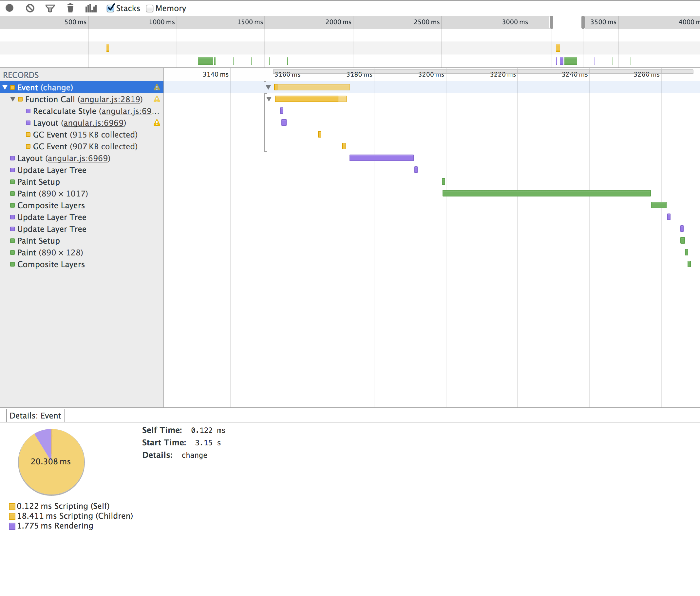Collapse the Function Call record
Screen dimensions: 700x596
click(x=13, y=99)
